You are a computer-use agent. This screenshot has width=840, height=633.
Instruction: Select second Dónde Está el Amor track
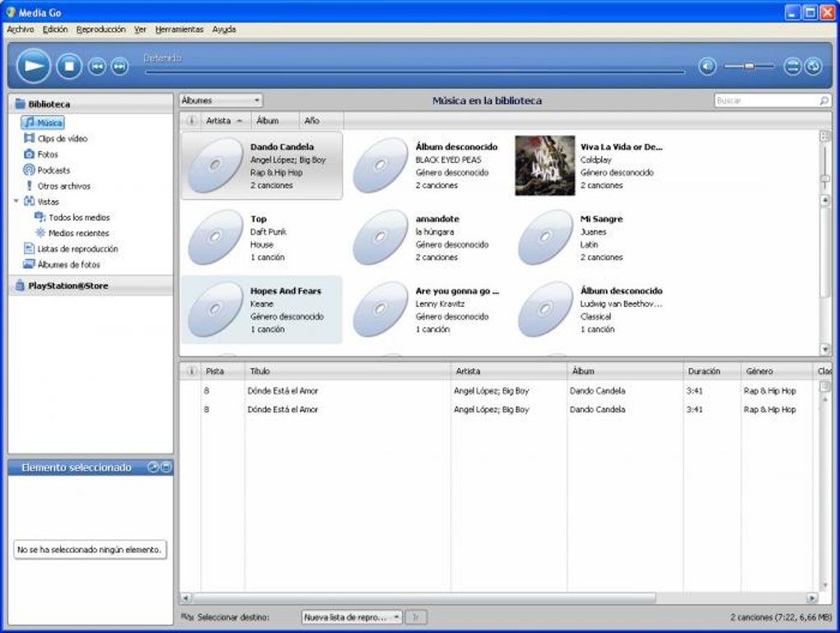(497, 410)
